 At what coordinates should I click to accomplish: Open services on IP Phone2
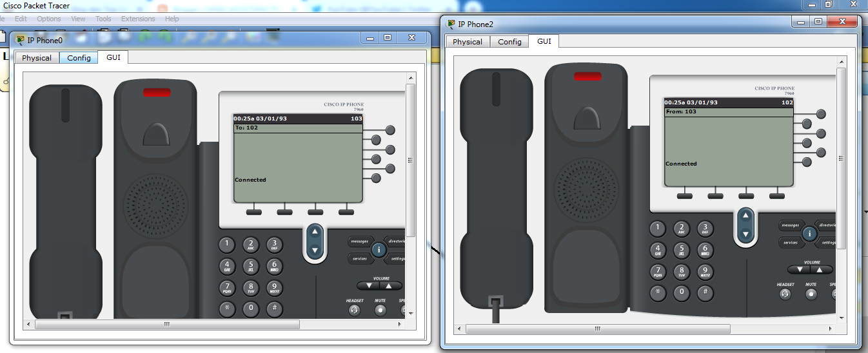[x=790, y=243]
